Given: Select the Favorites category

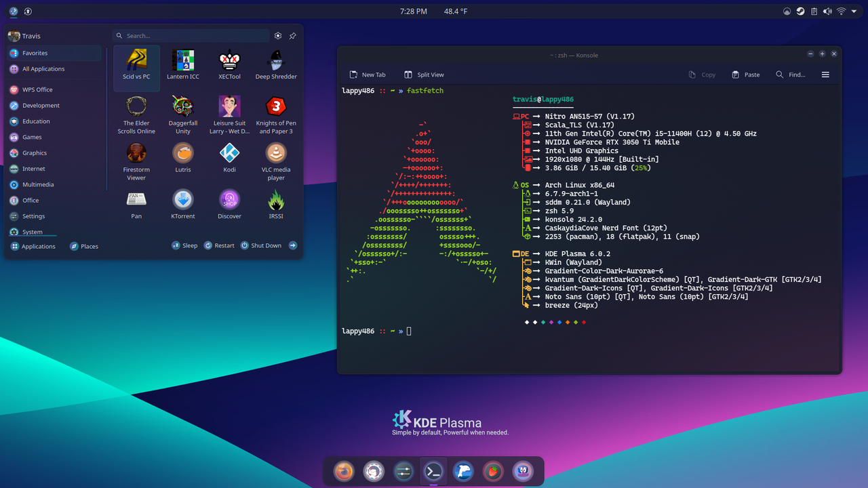Looking at the screenshot, I should 54,53.
